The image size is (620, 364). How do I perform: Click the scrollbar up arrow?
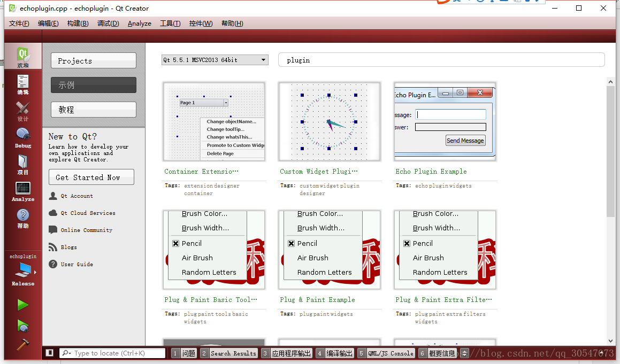[x=610, y=82]
